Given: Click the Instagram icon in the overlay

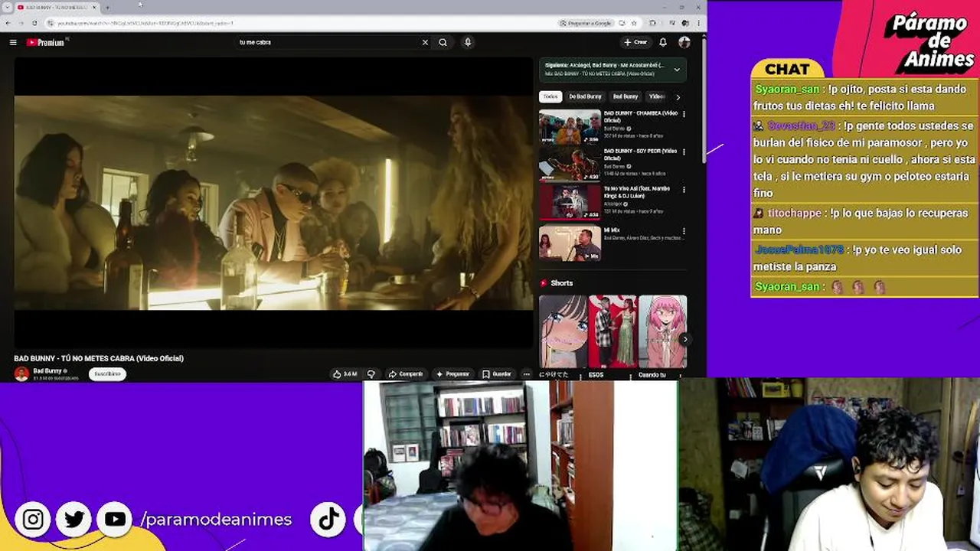Looking at the screenshot, I should pyautogui.click(x=33, y=520).
